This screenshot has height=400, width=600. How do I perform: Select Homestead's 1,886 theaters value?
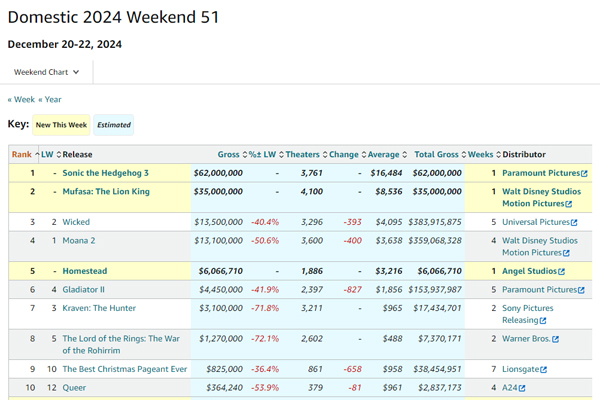click(x=312, y=271)
